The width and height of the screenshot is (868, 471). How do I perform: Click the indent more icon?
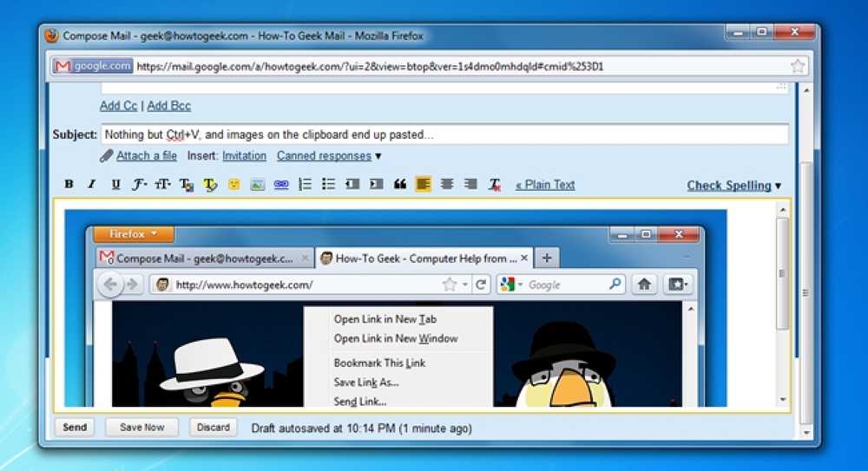(x=377, y=184)
